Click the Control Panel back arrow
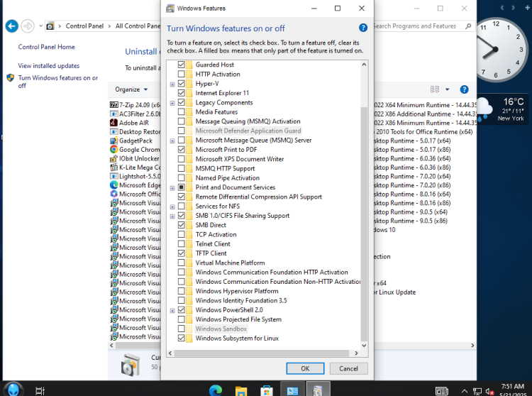The image size is (532, 396). (x=12, y=26)
